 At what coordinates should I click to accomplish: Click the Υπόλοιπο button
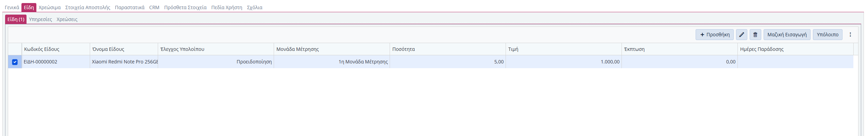click(x=828, y=35)
